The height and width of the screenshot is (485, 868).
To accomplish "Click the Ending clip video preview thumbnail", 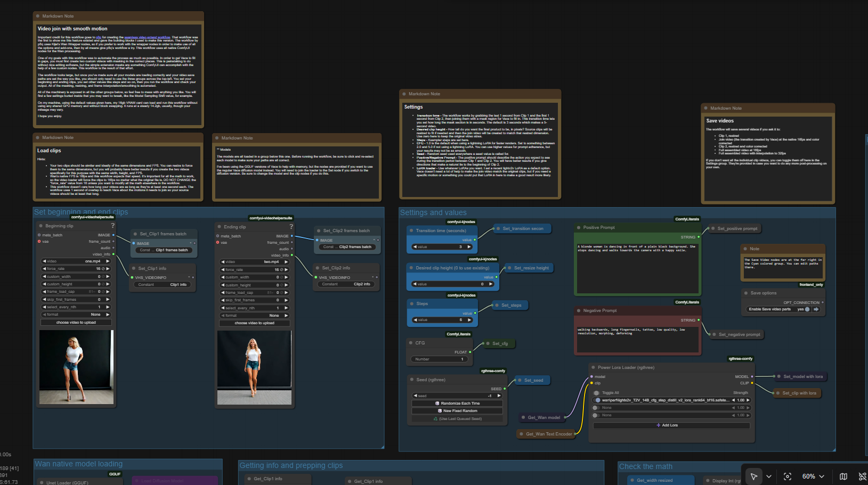I will pyautogui.click(x=255, y=367).
